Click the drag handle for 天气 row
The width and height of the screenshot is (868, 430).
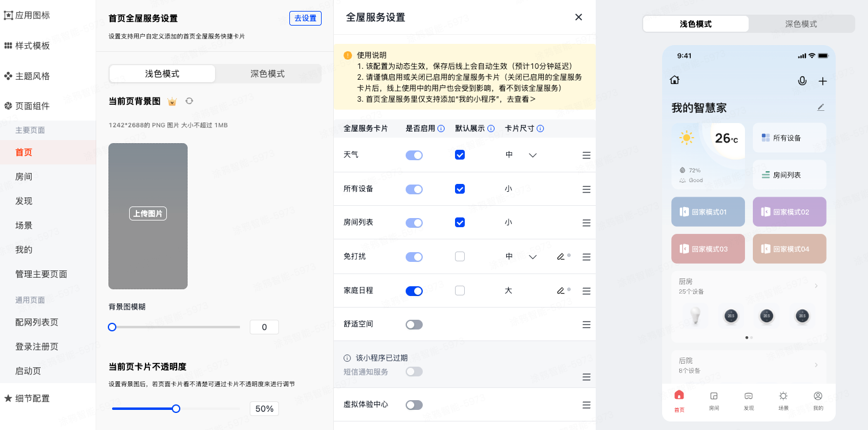(x=587, y=155)
